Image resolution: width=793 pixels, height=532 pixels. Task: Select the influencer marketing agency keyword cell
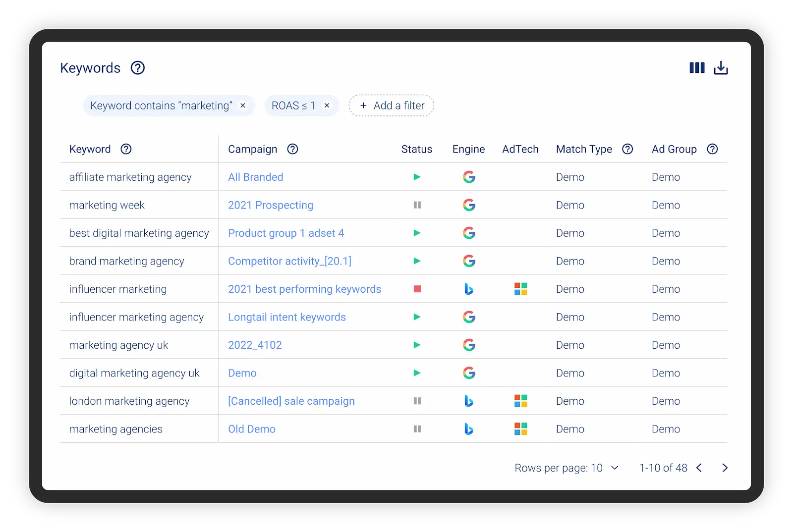tap(137, 317)
